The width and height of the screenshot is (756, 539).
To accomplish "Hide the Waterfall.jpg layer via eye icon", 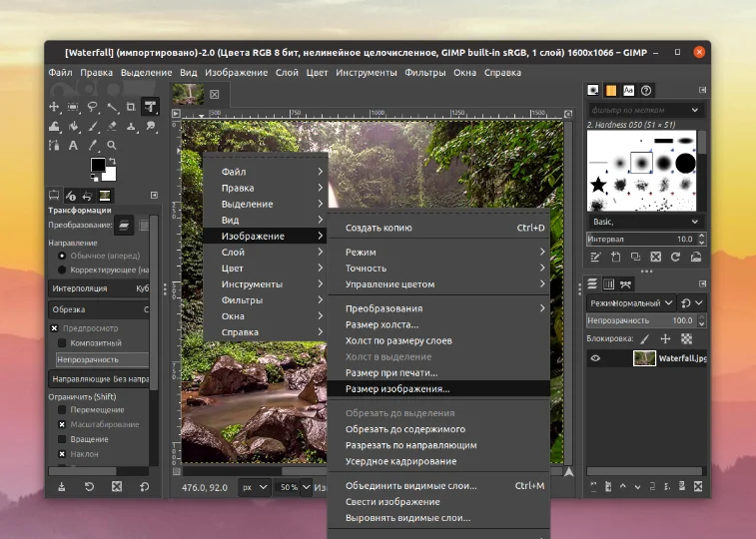I will 595,358.
